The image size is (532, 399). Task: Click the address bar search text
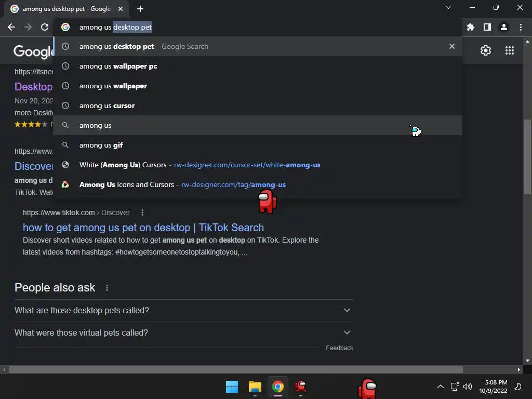point(115,27)
